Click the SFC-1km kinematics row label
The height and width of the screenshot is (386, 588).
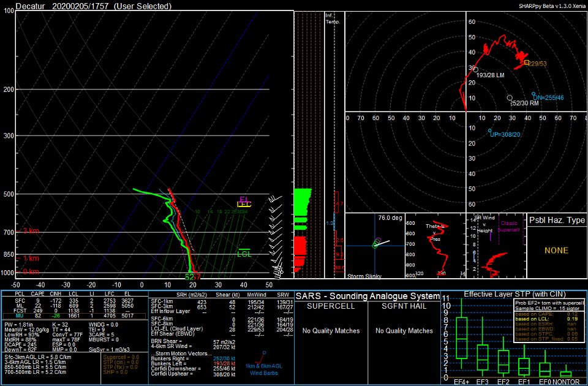coord(161,301)
